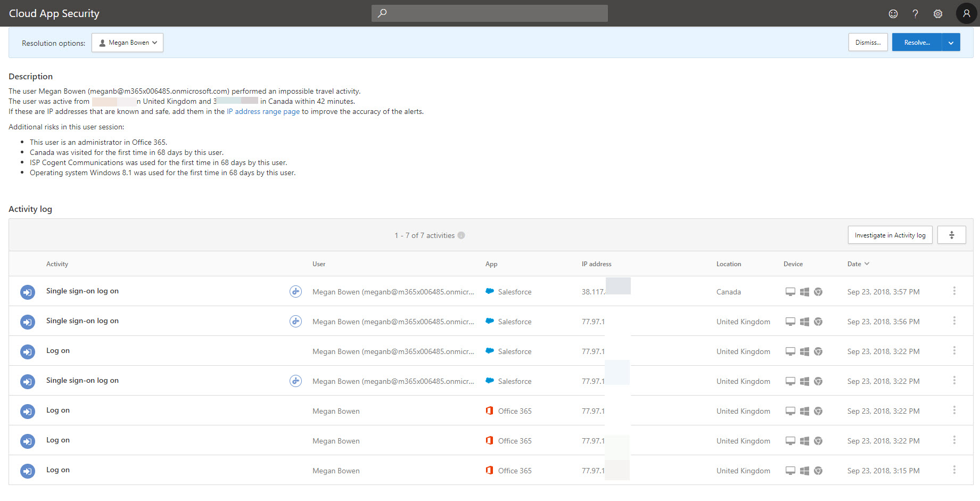Click the IP address column header
Image resolution: width=980 pixels, height=501 pixels.
(597, 264)
